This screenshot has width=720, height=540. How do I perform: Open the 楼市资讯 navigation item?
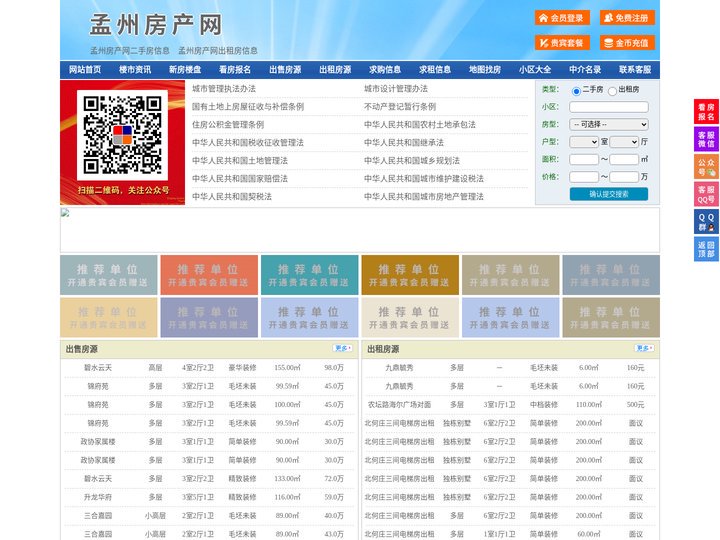tap(135, 70)
